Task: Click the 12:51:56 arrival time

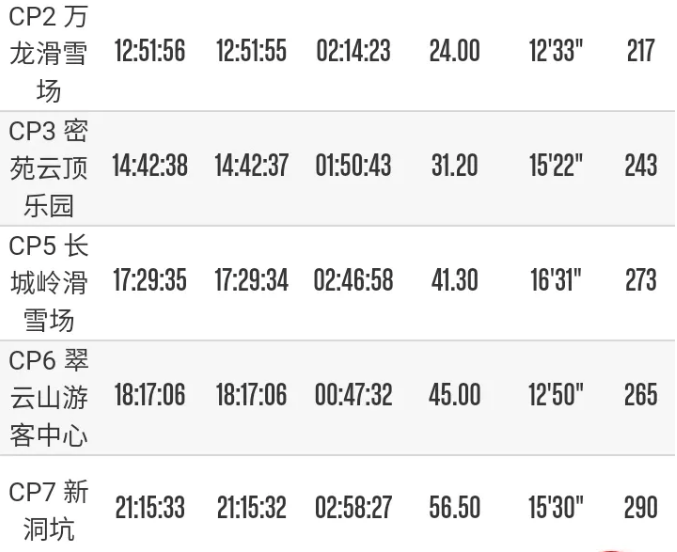Action: click(149, 52)
